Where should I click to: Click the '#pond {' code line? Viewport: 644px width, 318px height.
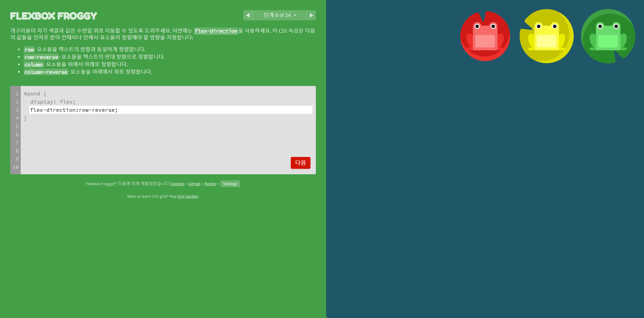(x=35, y=94)
